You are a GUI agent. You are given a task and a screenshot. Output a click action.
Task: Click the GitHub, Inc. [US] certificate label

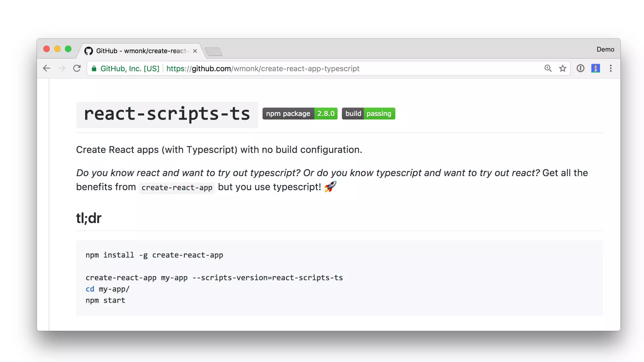pos(130,69)
